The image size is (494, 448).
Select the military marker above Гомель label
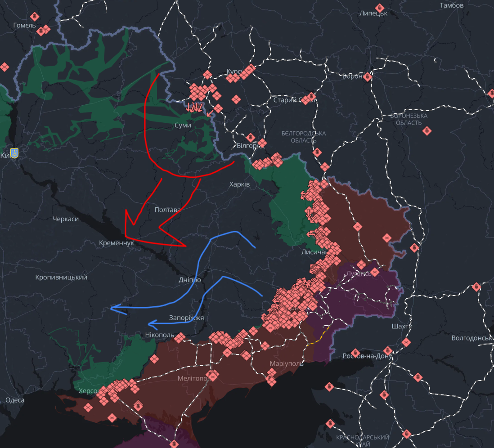[x=34, y=17]
